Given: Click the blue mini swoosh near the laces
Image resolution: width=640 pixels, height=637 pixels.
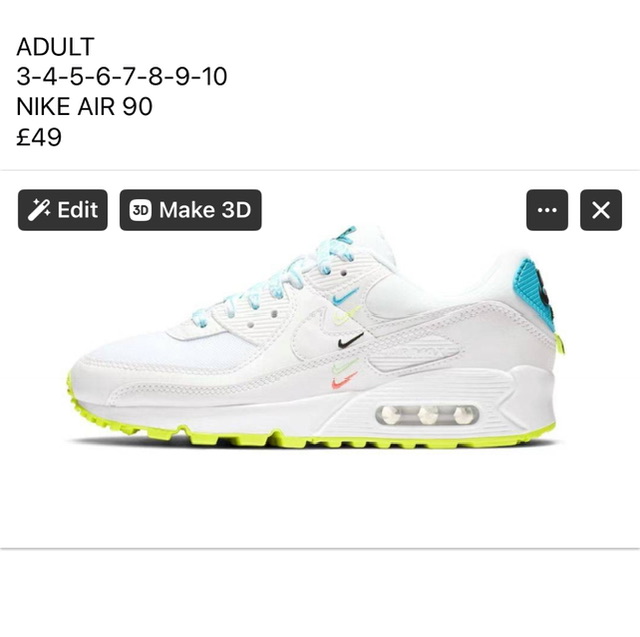Looking at the screenshot, I should [345, 296].
